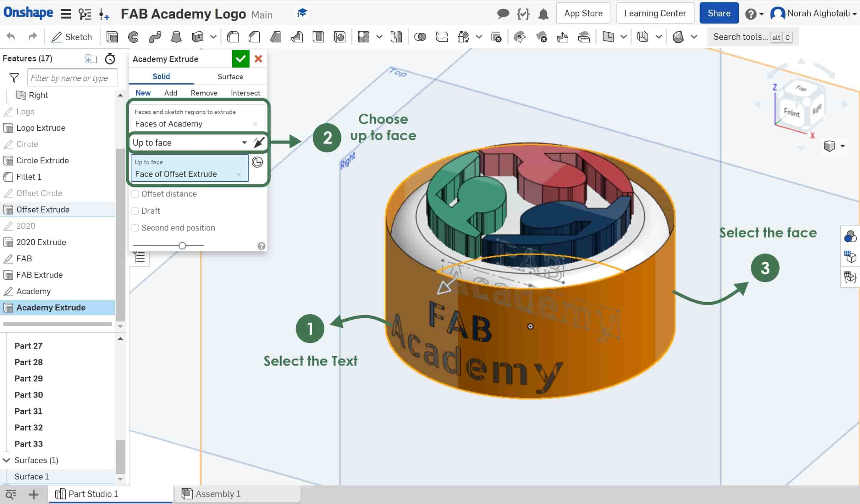Open the Up to face end type dropdown
The image size is (860, 504).
click(190, 143)
